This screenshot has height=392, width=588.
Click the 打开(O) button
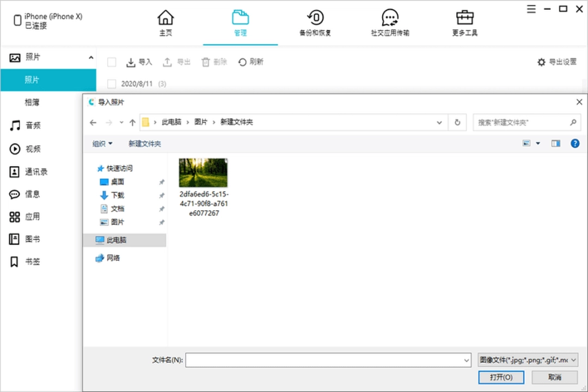pyautogui.click(x=500, y=377)
